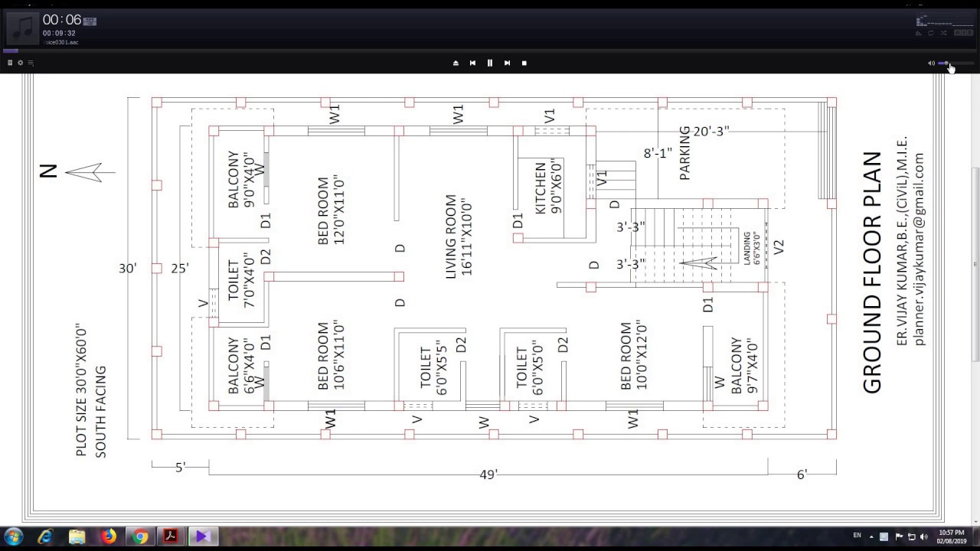Click the vertical scrollbar on the right
The image size is (980, 551).
coord(975,264)
